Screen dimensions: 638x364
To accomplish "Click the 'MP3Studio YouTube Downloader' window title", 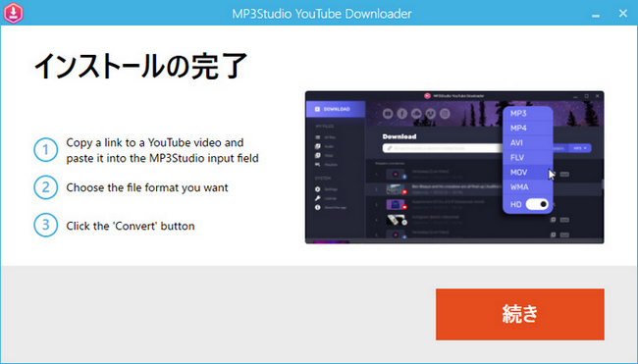I will pos(321,14).
